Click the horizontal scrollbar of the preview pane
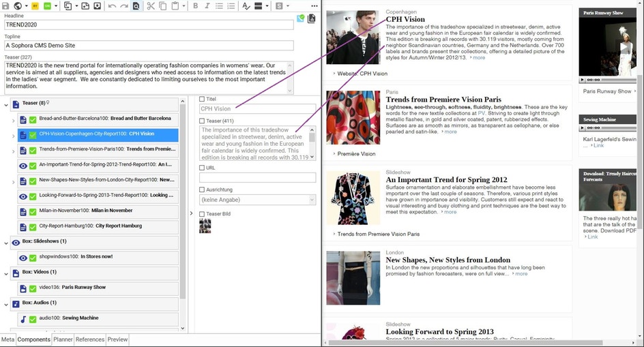 465,342
